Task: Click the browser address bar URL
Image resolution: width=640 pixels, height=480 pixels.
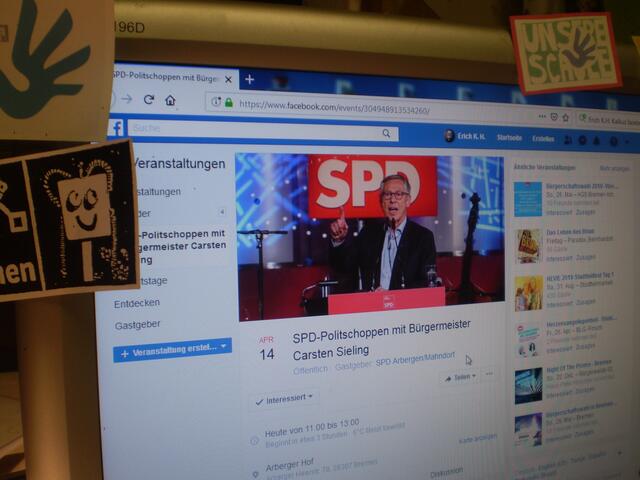Action: [x=334, y=107]
